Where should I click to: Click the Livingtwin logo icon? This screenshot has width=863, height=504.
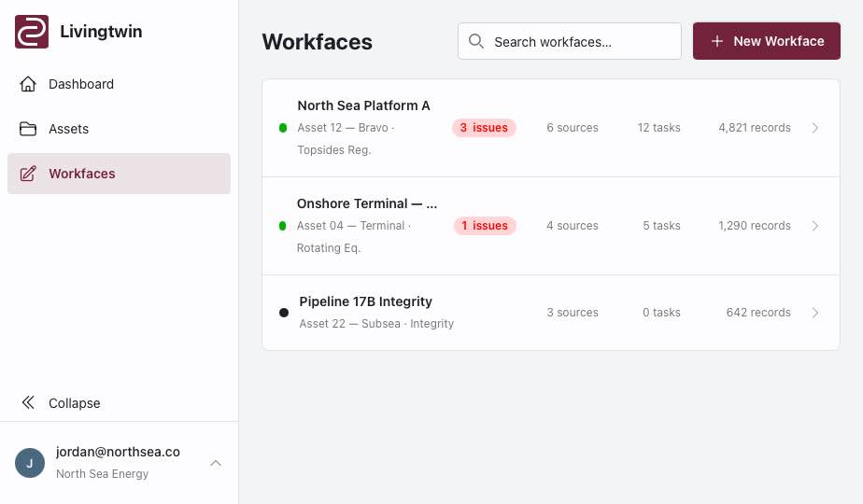click(x=32, y=32)
